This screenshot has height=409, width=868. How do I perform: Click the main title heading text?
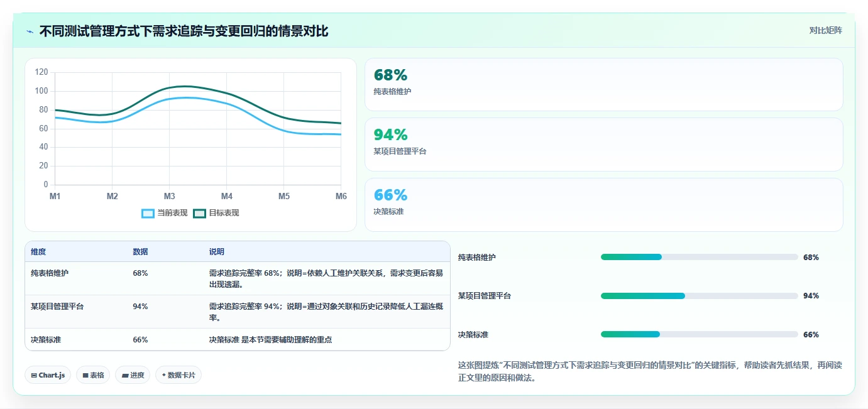click(184, 31)
